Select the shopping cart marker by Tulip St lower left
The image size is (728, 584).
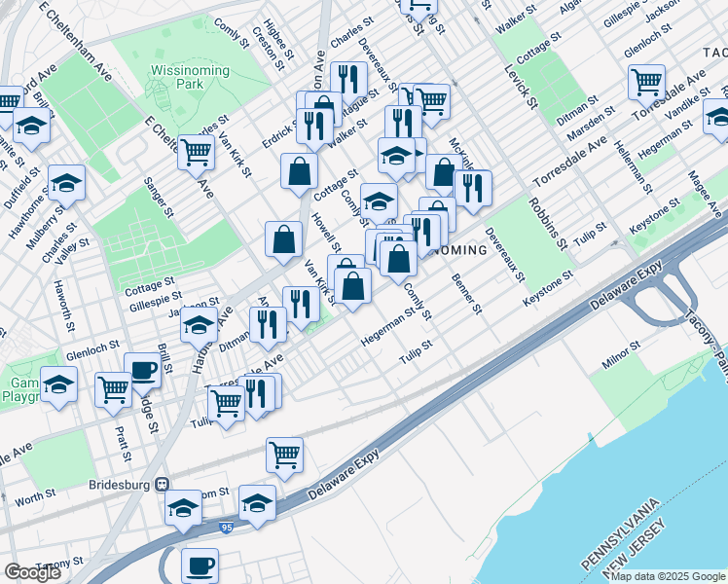tap(226, 404)
